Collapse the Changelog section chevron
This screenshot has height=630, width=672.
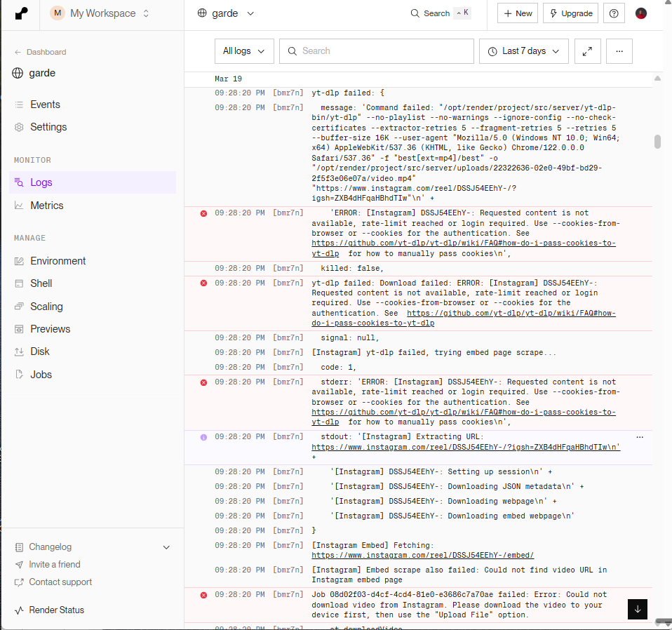(166, 547)
